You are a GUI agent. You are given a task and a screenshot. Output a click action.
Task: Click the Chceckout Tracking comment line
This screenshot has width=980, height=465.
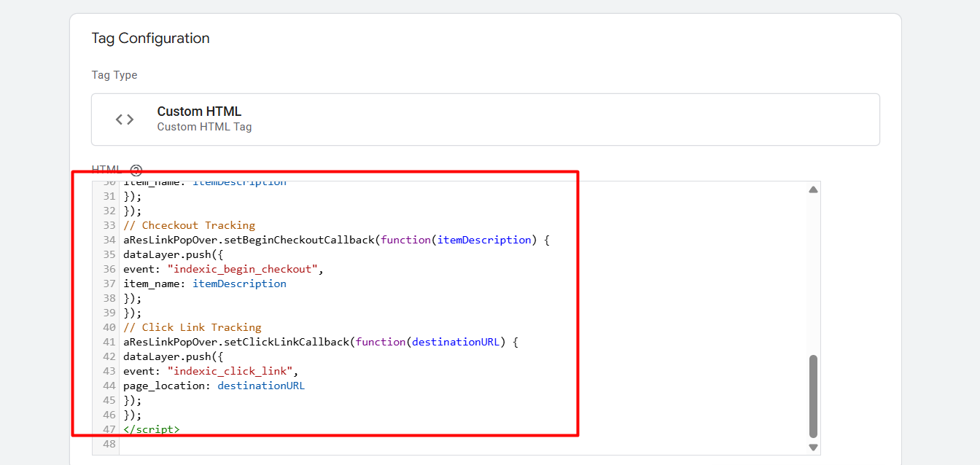190,225
